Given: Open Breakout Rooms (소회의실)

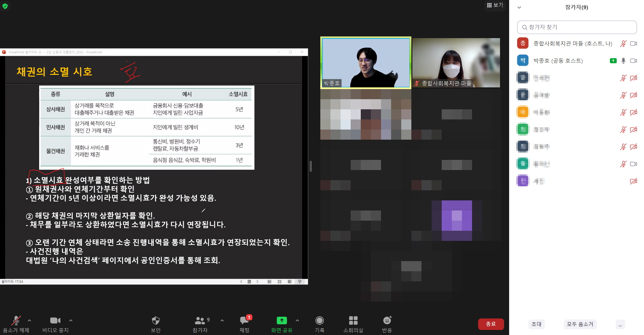Looking at the screenshot, I should tap(353, 320).
